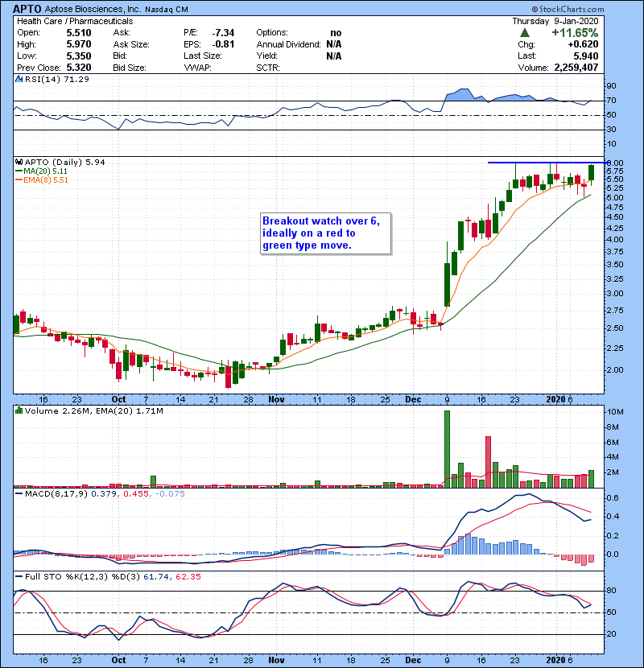Image resolution: width=644 pixels, height=668 pixels.
Task: Click the SCTR: label
Action: click(x=268, y=68)
